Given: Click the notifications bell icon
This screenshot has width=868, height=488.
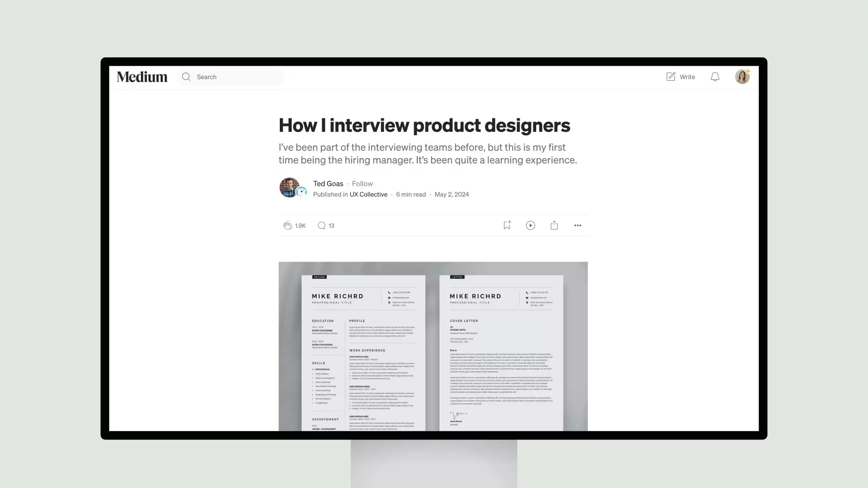Looking at the screenshot, I should [715, 76].
